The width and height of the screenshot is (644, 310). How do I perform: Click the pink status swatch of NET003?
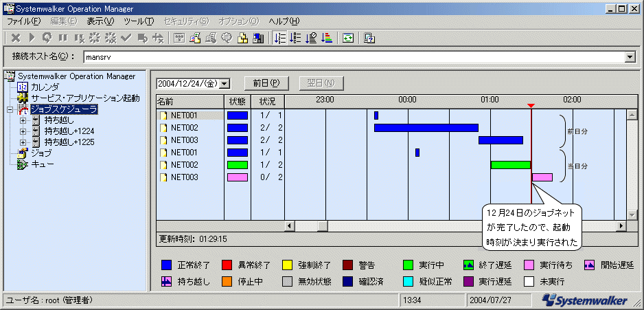coord(238,177)
